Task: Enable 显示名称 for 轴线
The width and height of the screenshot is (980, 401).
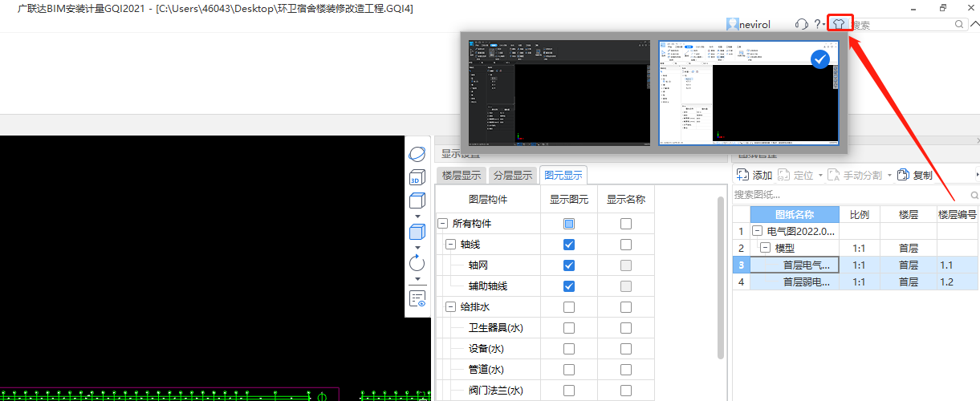Action: (626, 244)
